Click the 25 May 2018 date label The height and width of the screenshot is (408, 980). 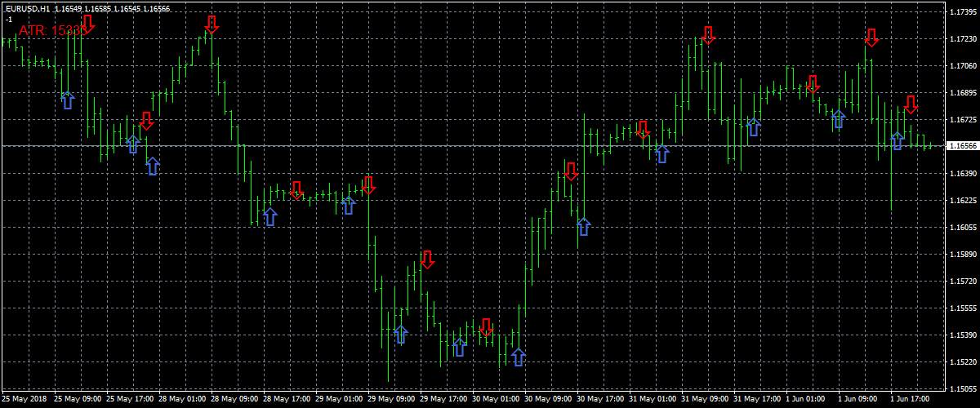(24, 401)
